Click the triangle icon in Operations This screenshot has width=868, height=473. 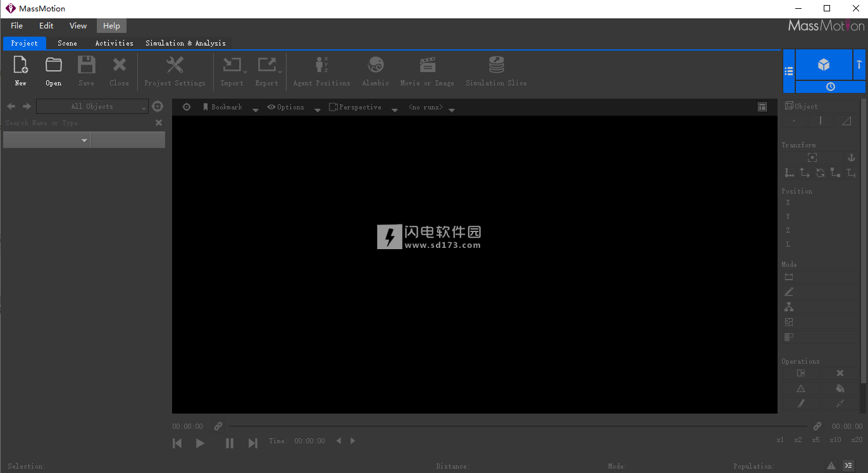(x=801, y=388)
